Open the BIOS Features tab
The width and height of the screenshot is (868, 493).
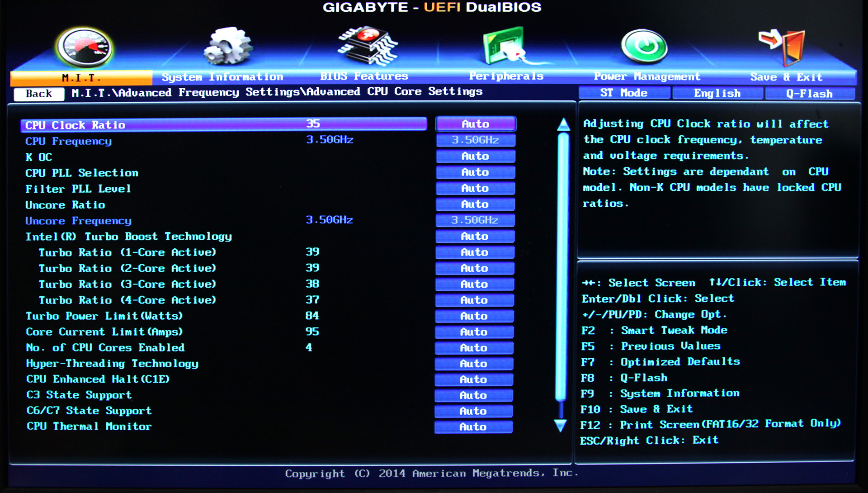pyautogui.click(x=364, y=76)
